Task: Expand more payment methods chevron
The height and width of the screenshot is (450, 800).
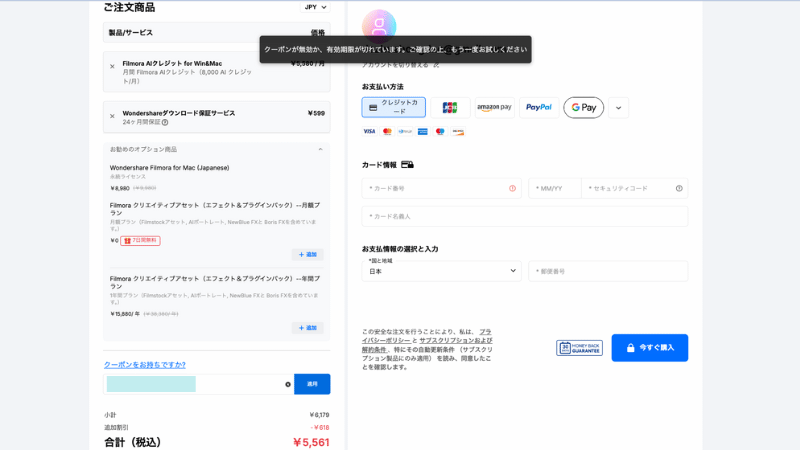Action: pos(618,107)
